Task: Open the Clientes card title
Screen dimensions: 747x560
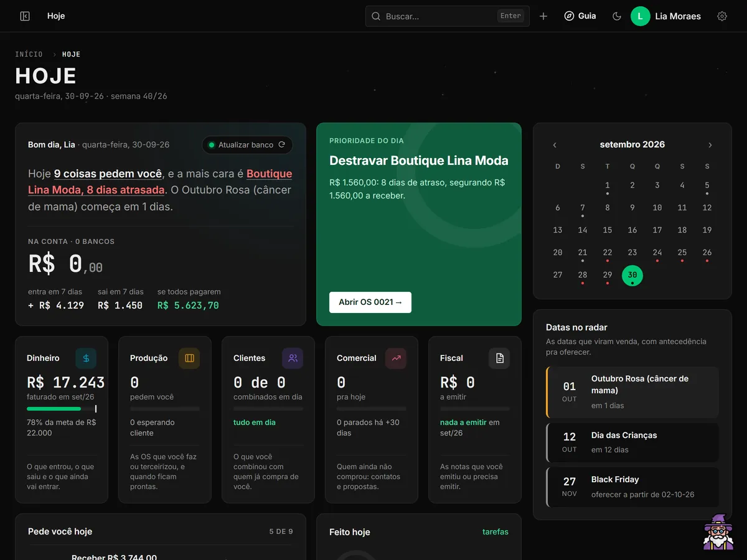Action: point(249,358)
